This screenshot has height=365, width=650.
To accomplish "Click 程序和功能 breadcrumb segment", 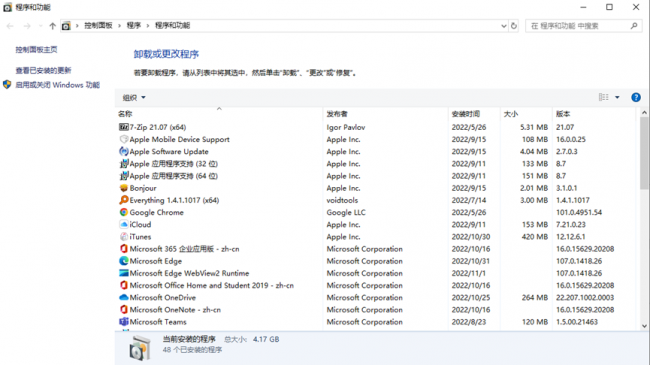I will coord(172,26).
